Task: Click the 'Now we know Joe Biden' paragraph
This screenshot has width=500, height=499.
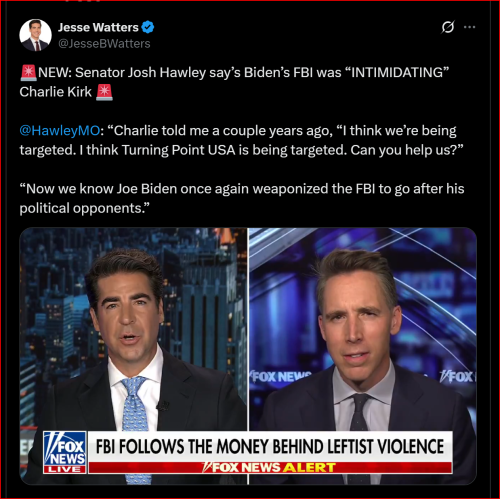Action: 242,198
